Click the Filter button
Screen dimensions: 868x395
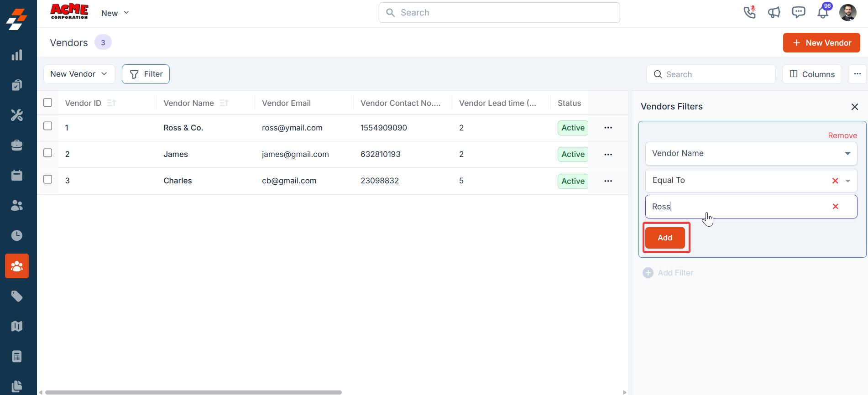point(146,74)
